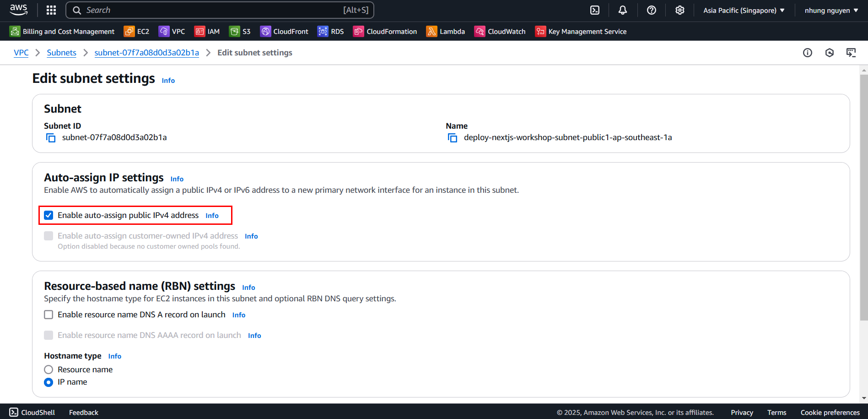The image size is (868, 419).
Task: Open the services grid menu icon
Action: pos(51,10)
